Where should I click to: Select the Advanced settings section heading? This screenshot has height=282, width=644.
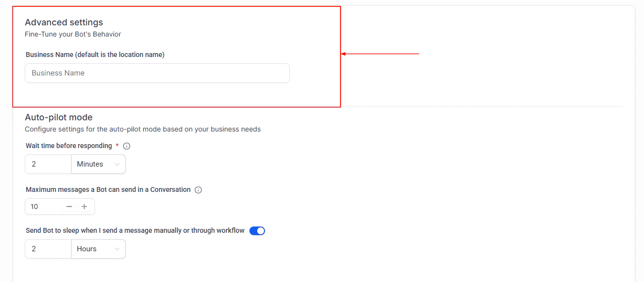[64, 22]
